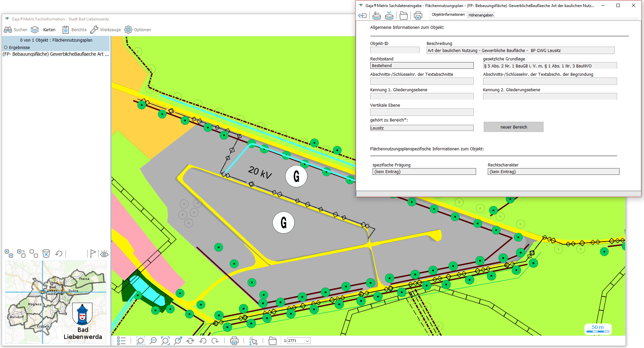Screen dimensions: 644x348
Task: Open the Werkzeuge menu
Action: tap(105, 30)
